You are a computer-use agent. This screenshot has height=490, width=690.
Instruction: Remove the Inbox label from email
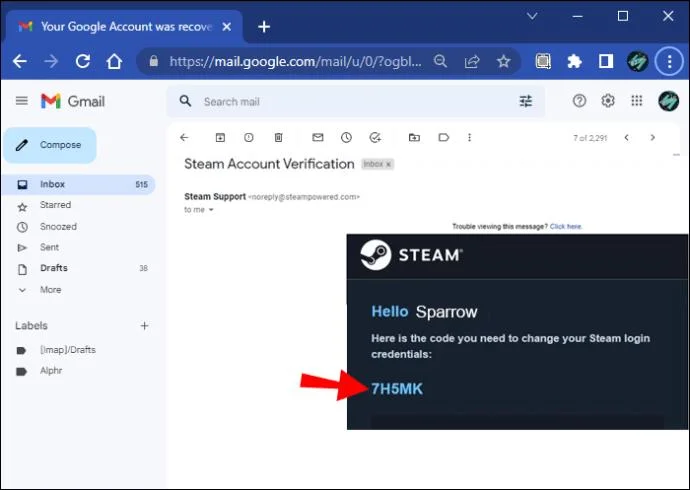point(389,164)
